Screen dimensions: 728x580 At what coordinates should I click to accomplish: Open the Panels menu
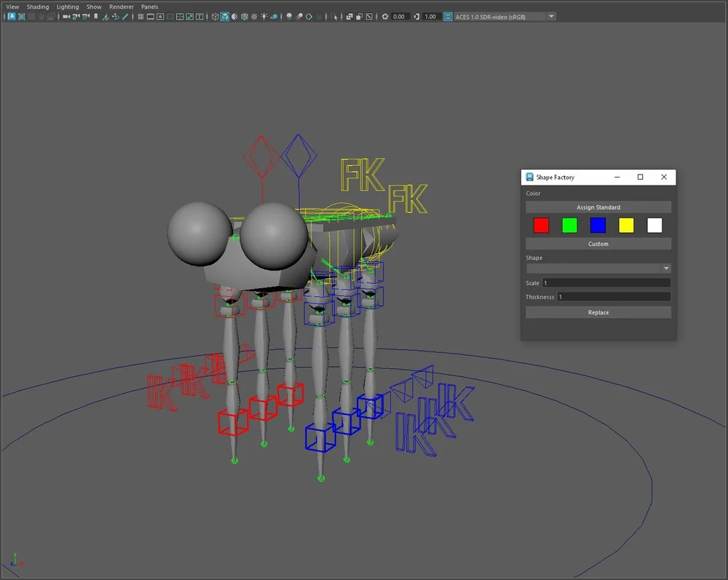149,7
